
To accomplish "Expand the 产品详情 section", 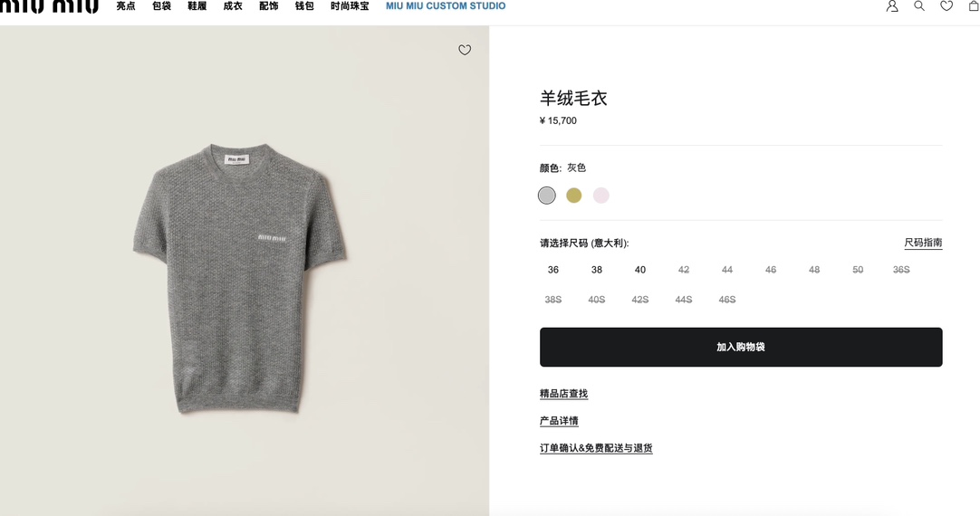I will point(559,421).
